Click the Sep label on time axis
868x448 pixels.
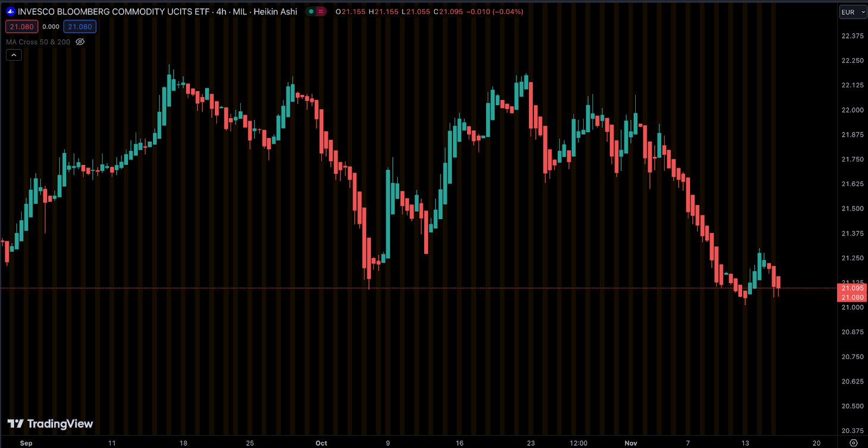tap(26, 443)
